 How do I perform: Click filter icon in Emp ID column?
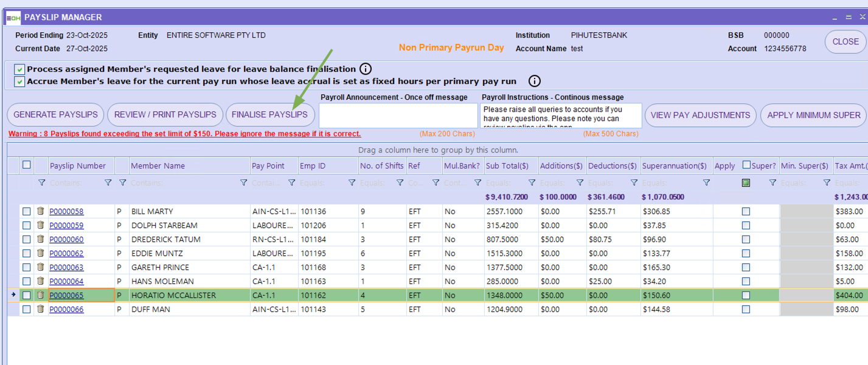point(352,182)
